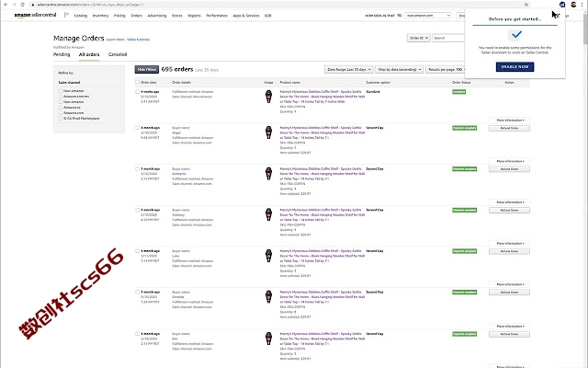Open the Date Range Last 30 days dropdown
Image resolution: width=588 pixels, height=368 pixels.
[x=349, y=70]
